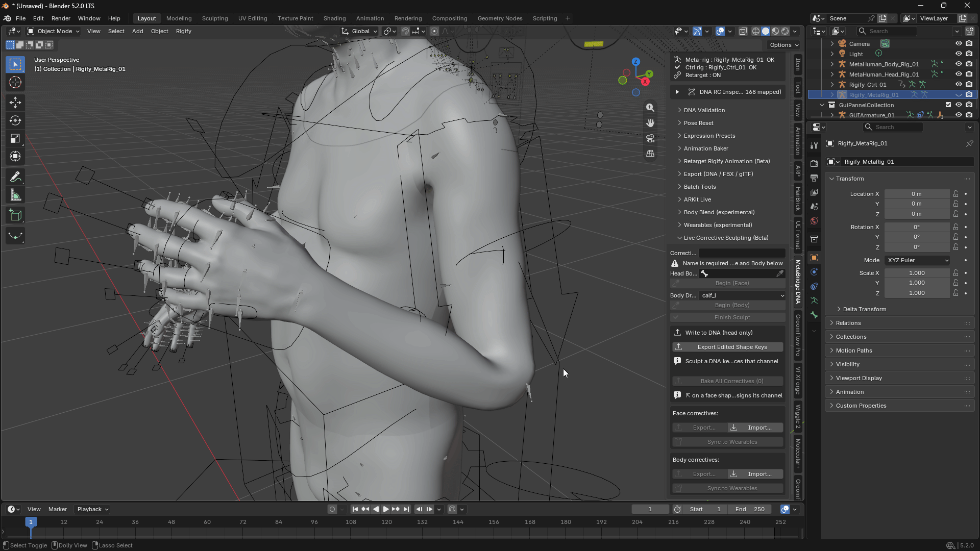Toggle camera view with camera icon
The width and height of the screenshot is (980, 551).
point(650,138)
